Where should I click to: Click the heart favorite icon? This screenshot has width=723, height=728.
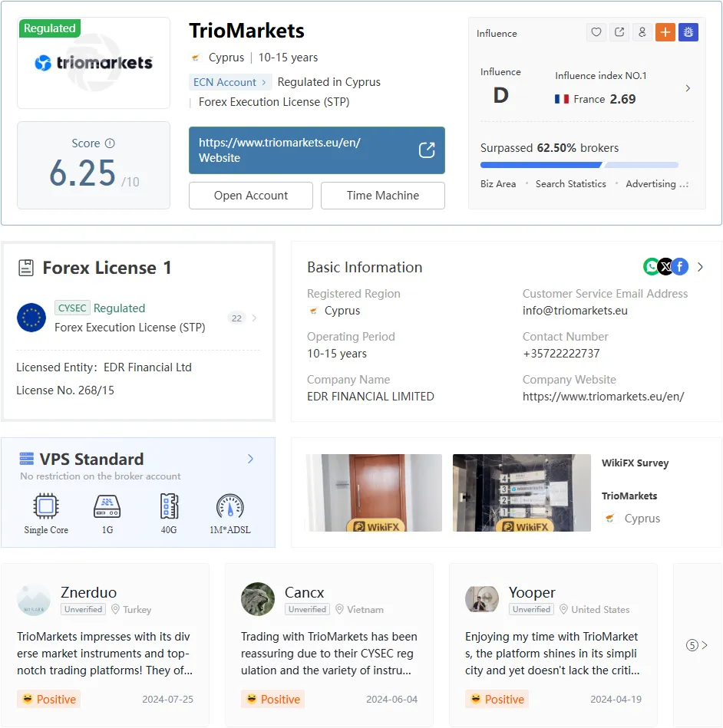[596, 32]
